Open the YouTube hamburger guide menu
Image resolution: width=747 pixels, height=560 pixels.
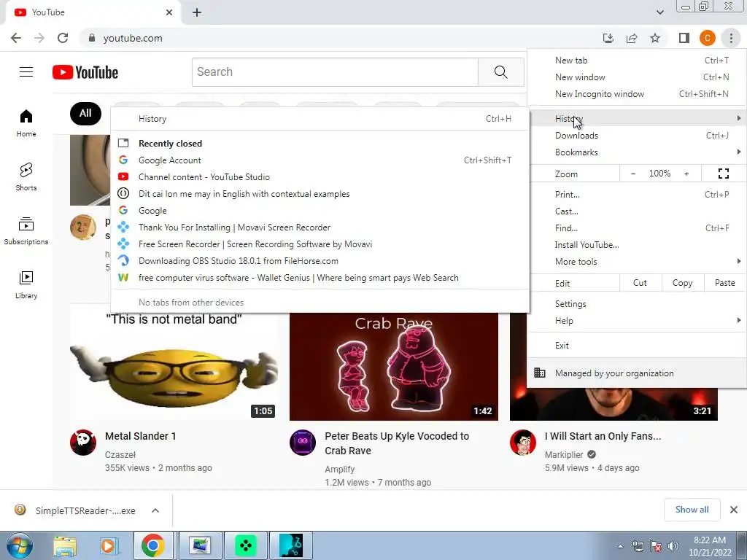(26, 72)
